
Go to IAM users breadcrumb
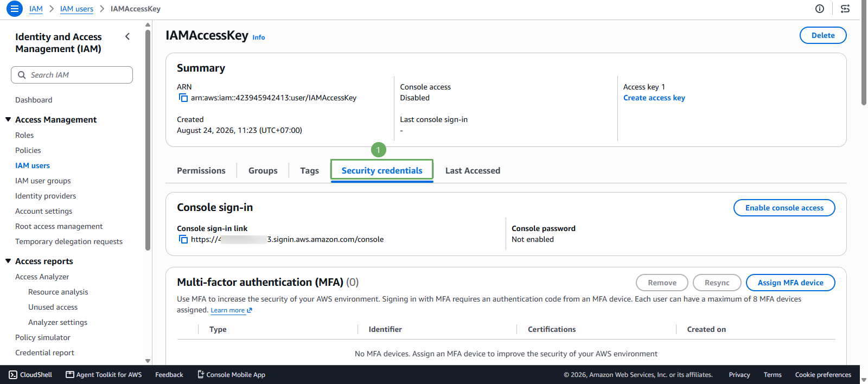[76, 9]
